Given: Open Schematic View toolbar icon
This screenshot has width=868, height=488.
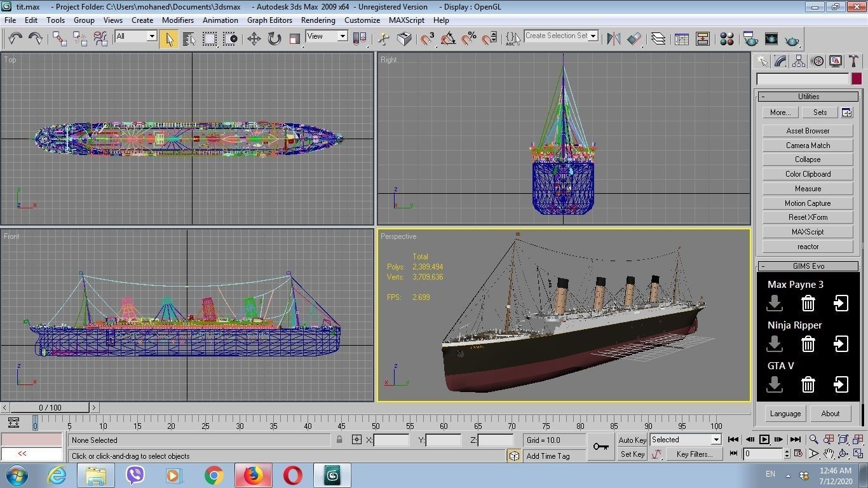Looking at the screenshot, I should coord(702,39).
